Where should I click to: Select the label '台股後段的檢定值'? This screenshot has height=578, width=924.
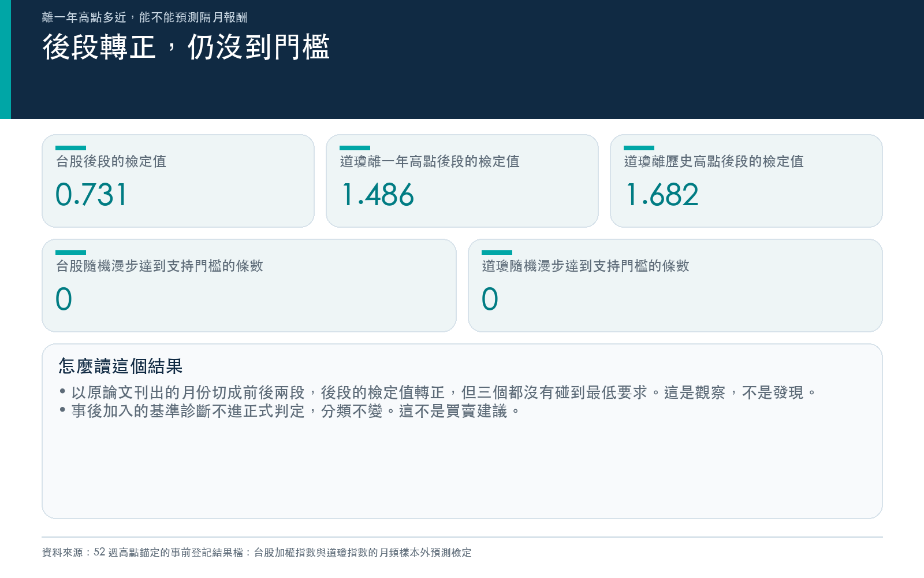(x=111, y=161)
